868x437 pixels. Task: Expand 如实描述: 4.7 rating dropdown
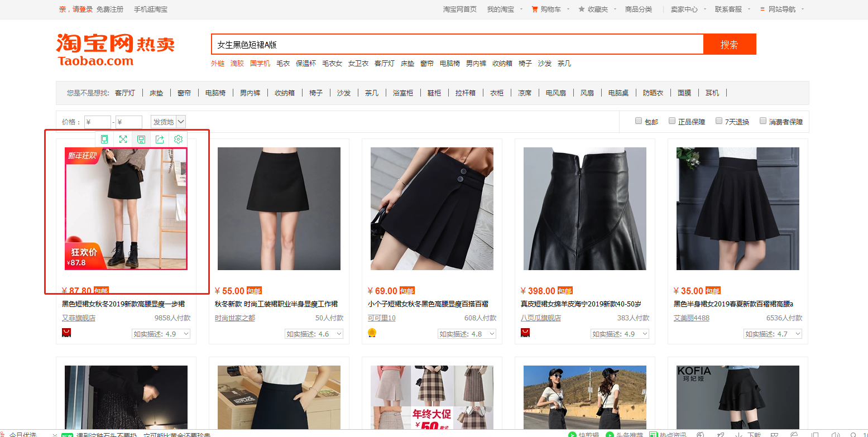coord(773,334)
